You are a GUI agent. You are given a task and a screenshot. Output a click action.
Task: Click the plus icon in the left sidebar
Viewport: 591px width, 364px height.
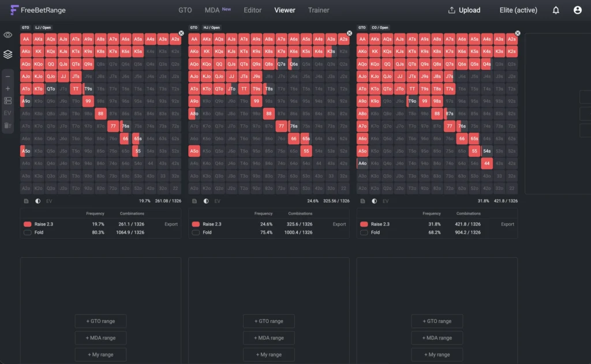click(8, 89)
